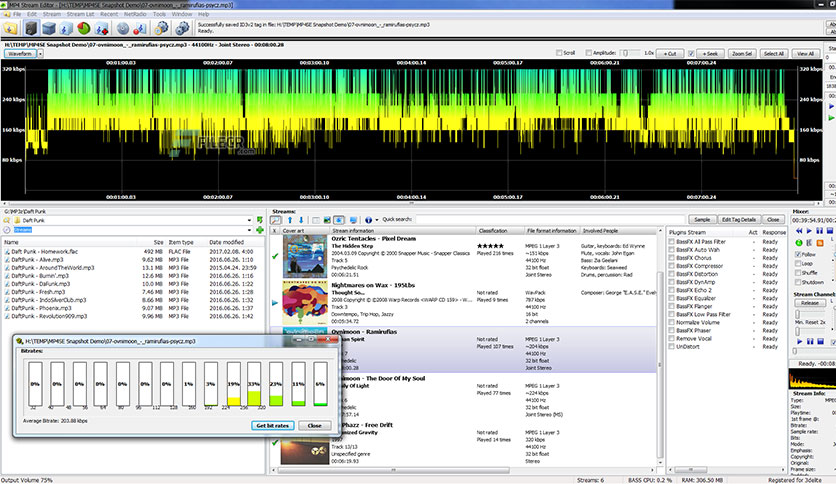
Task: Open the File menu
Action: [x=17, y=14]
